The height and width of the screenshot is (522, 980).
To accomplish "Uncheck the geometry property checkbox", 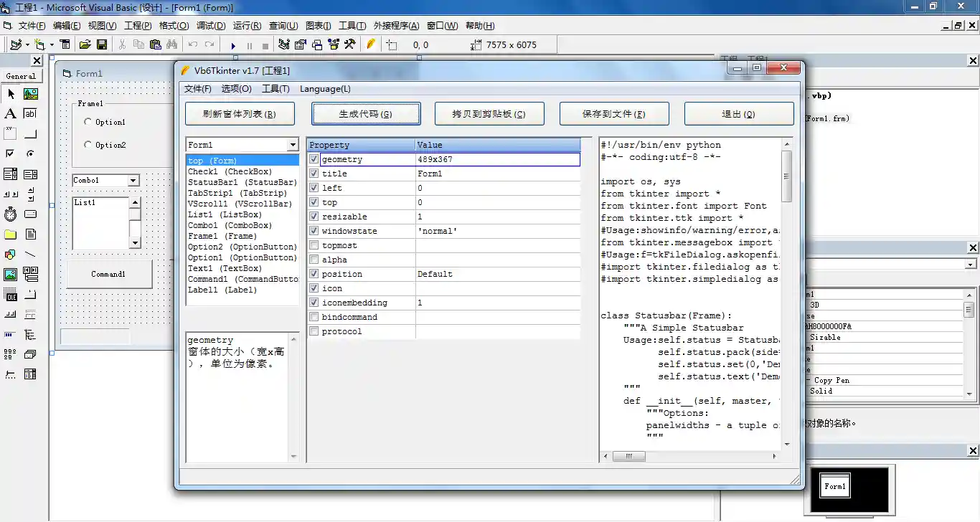I will pyautogui.click(x=314, y=159).
